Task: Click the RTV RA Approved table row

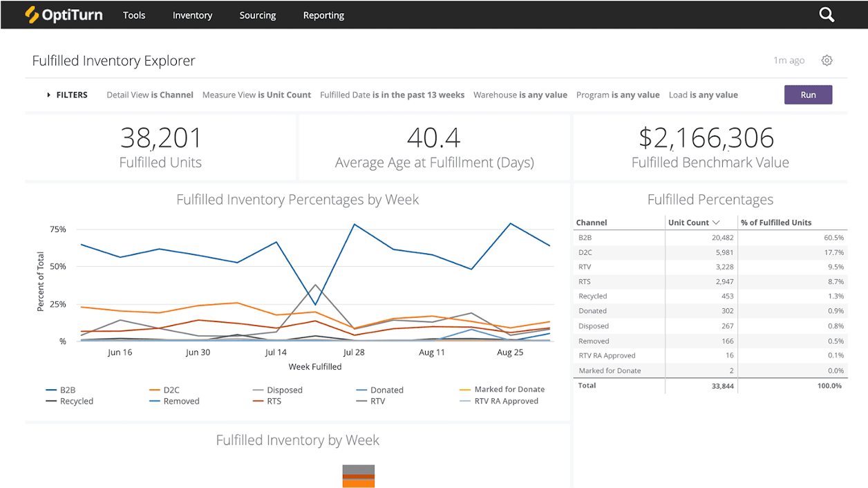Action: coord(710,355)
